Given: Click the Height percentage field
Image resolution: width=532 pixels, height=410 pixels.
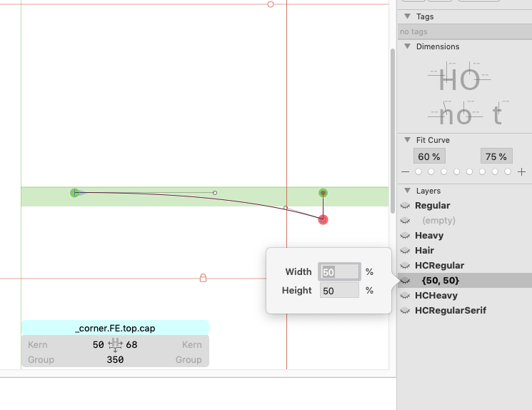Looking at the screenshot, I should click(339, 291).
